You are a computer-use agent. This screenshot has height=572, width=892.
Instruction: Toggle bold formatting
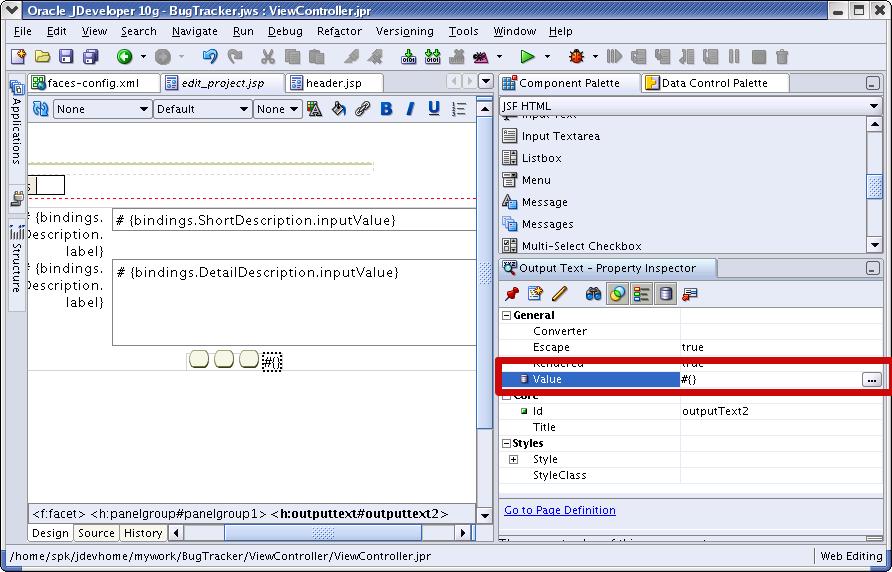pos(386,109)
